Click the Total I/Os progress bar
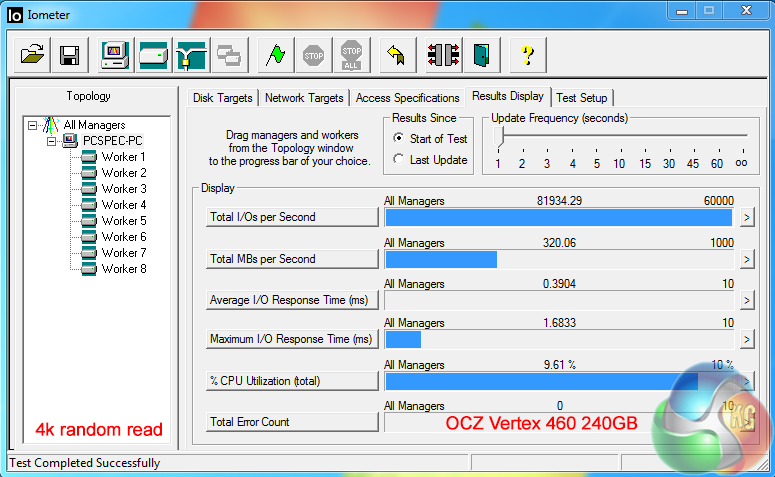This screenshot has height=477, width=775. (559, 217)
